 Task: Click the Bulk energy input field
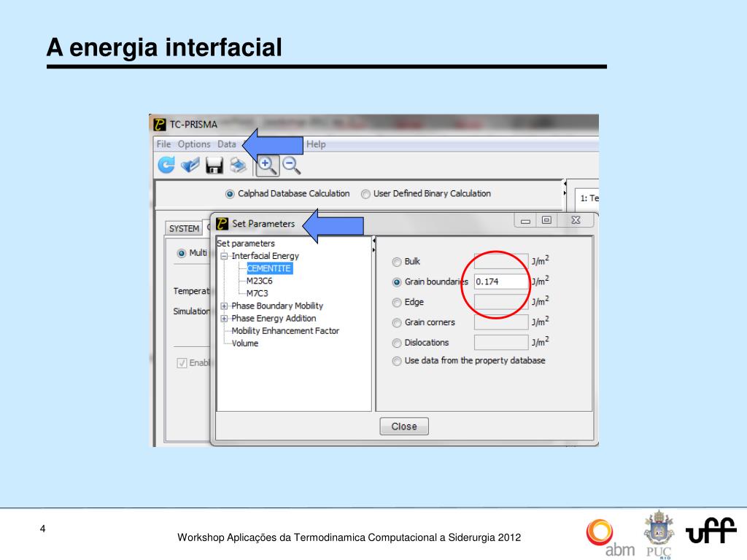[x=500, y=261]
